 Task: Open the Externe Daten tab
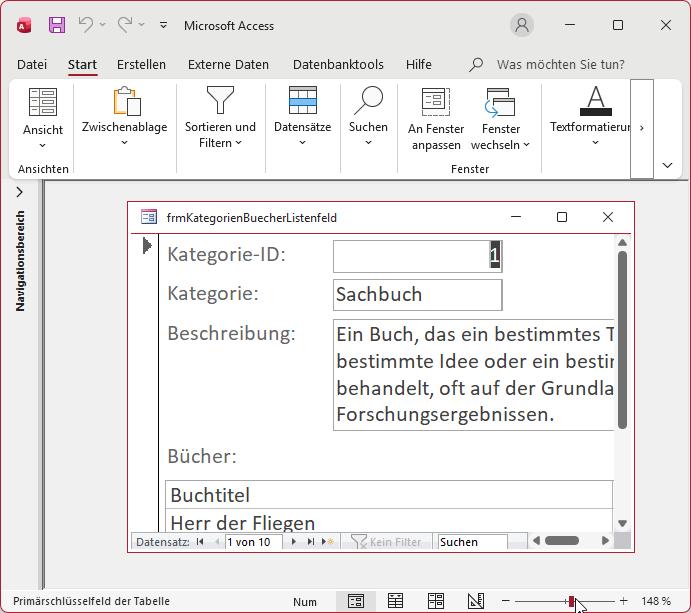pos(228,64)
